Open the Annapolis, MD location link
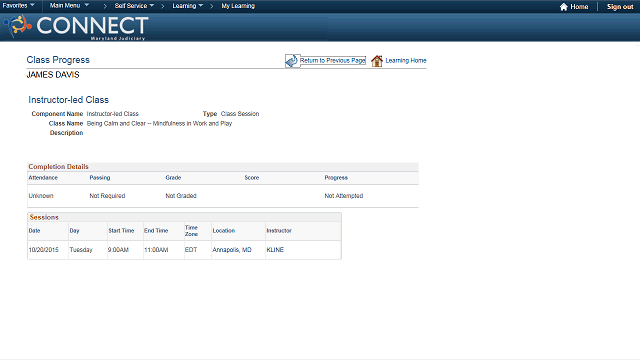Screen dimensions: 640x360 coord(232,250)
